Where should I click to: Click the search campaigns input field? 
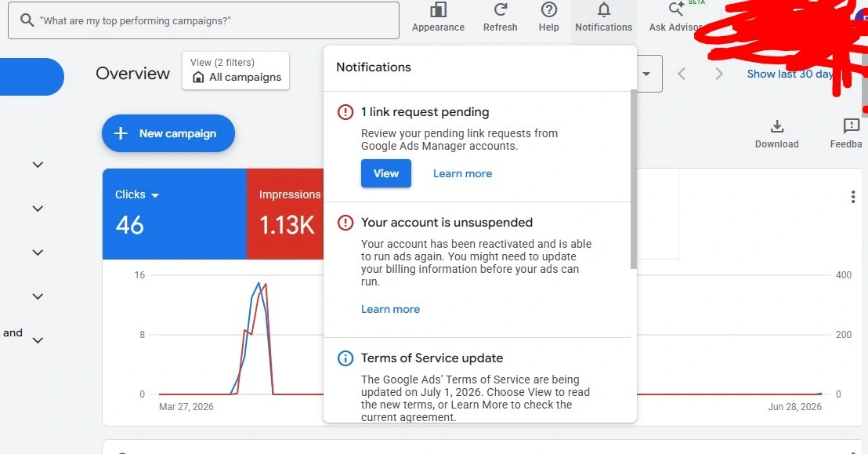203,20
